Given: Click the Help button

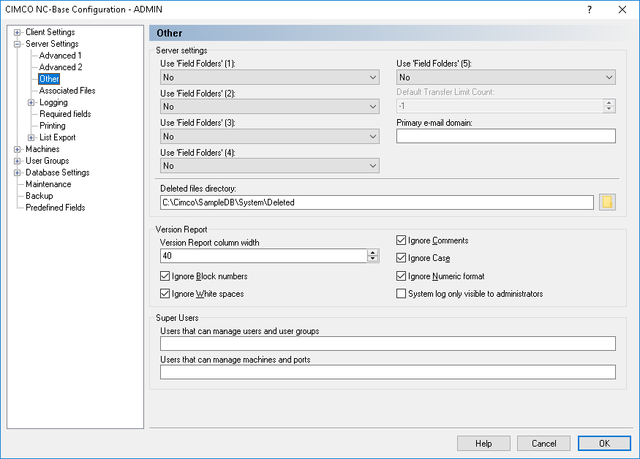Looking at the screenshot, I should pos(484,443).
